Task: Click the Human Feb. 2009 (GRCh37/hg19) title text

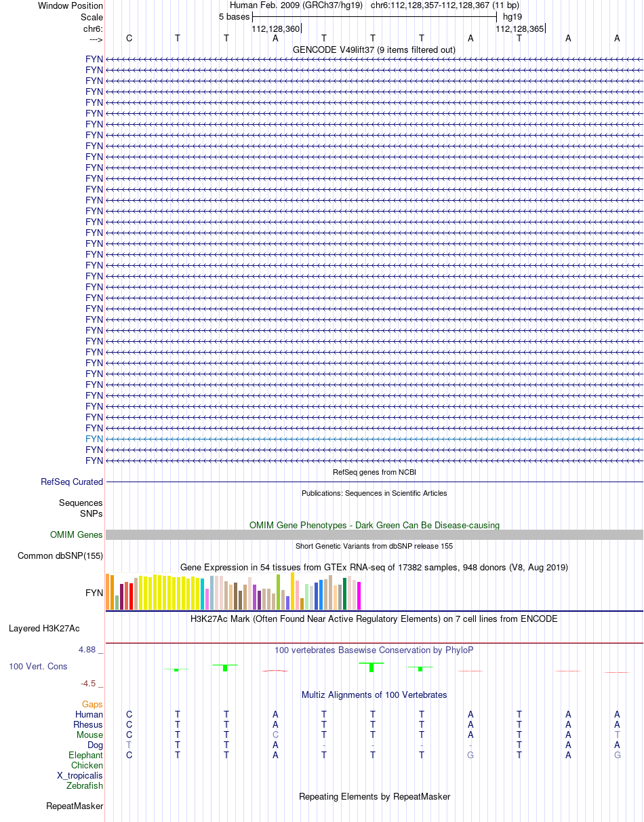Action: pyautogui.click(x=296, y=5)
